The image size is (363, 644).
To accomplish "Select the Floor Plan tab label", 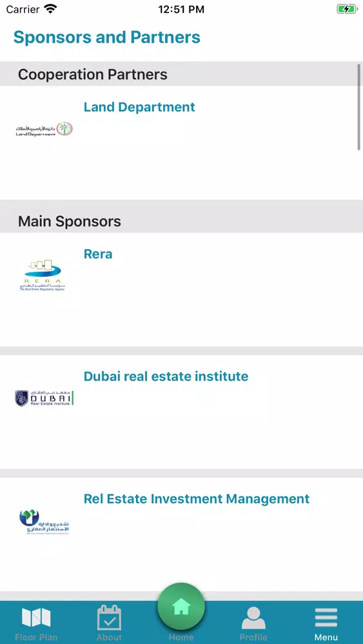I will click(x=36, y=638).
